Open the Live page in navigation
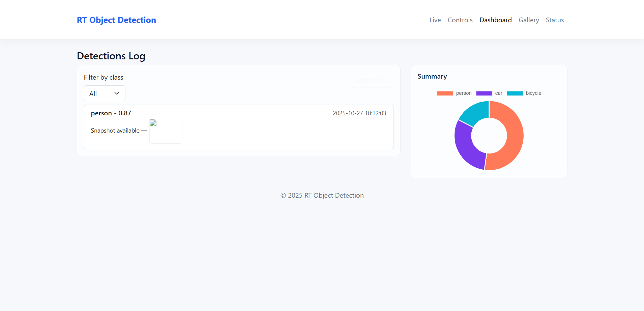 point(435,20)
